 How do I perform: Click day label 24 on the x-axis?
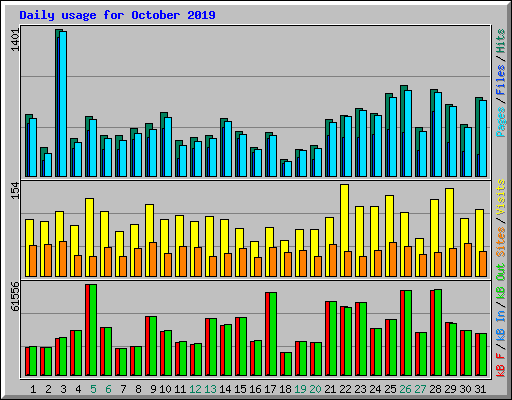pyautogui.click(x=375, y=389)
